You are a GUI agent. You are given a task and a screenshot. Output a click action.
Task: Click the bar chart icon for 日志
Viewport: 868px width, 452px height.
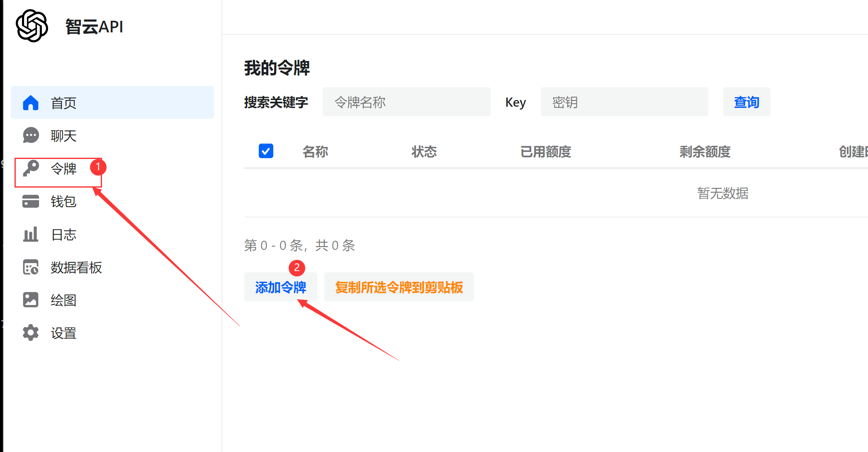[x=31, y=235]
